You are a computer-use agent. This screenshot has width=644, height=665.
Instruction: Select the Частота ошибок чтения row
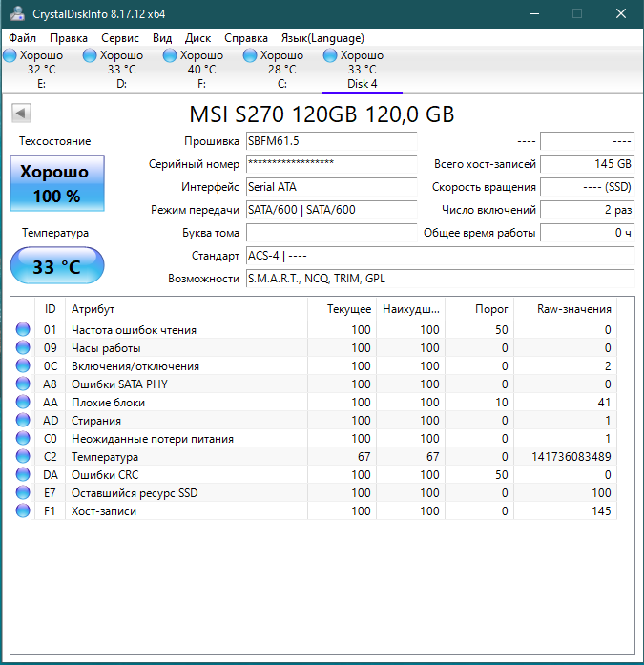coord(314,329)
